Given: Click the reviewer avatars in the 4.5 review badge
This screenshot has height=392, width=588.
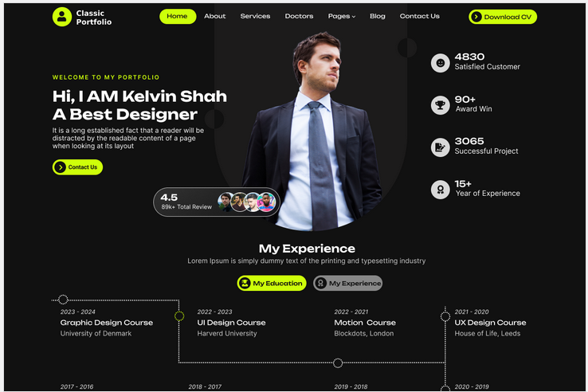Looking at the screenshot, I should tap(246, 202).
